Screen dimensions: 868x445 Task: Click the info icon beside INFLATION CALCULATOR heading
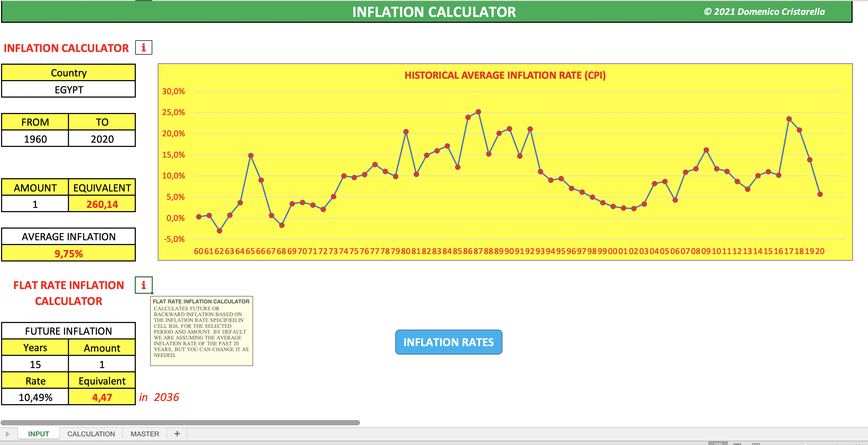pos(144,47)
